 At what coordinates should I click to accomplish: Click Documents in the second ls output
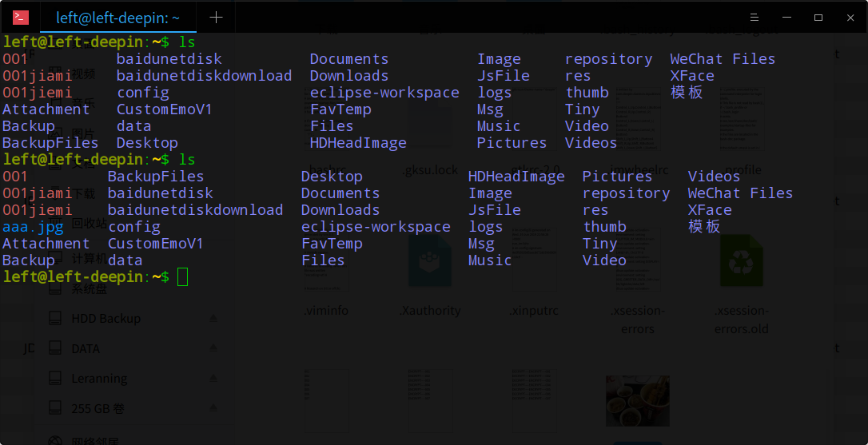tap(340, 193)
